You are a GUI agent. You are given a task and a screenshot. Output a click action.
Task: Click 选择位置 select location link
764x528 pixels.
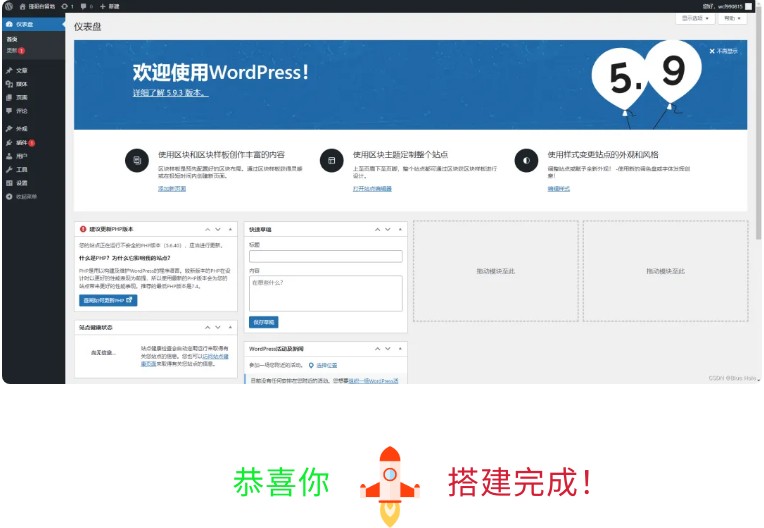326,365
